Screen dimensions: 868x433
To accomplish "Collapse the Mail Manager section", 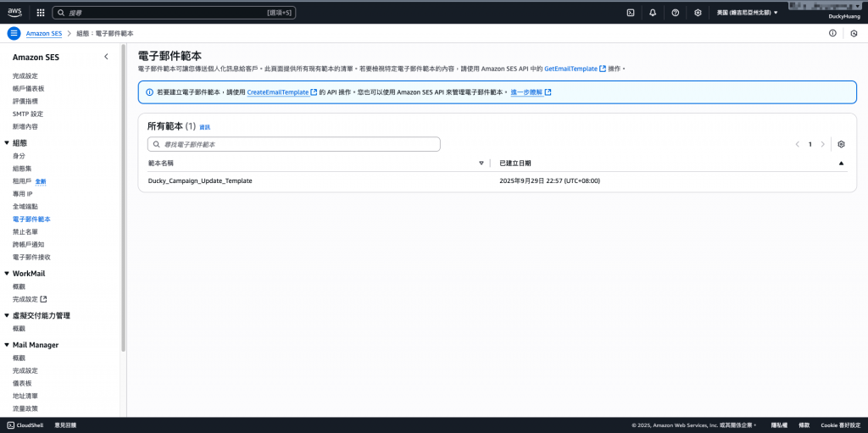I will [7, 345].
